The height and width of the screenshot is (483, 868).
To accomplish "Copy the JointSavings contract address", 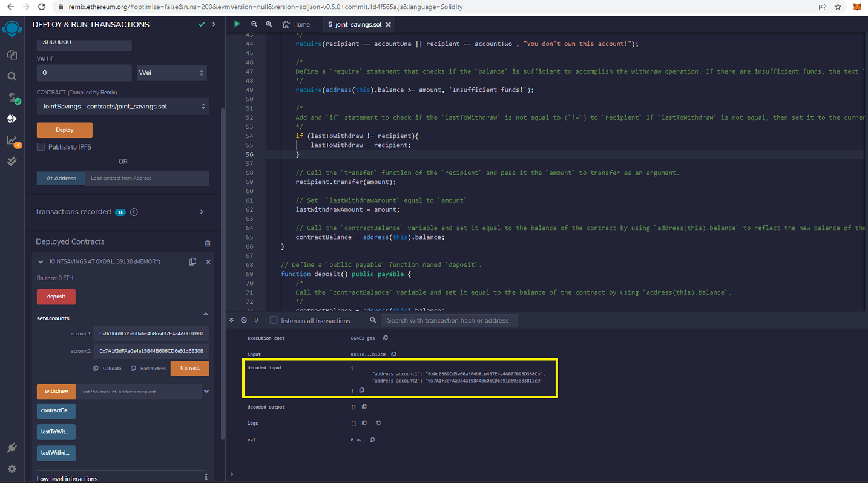I will 192,261.
